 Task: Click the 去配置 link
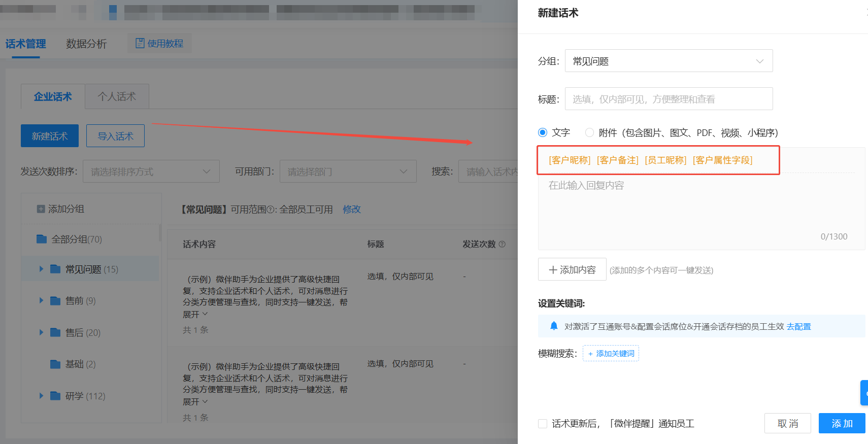(798, 327)
